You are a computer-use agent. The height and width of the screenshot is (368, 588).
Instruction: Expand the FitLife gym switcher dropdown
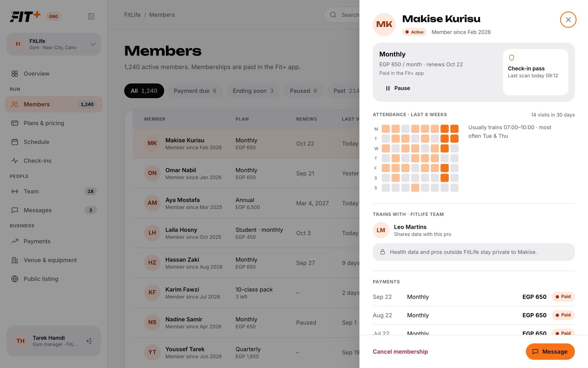(x=54, y=44)
